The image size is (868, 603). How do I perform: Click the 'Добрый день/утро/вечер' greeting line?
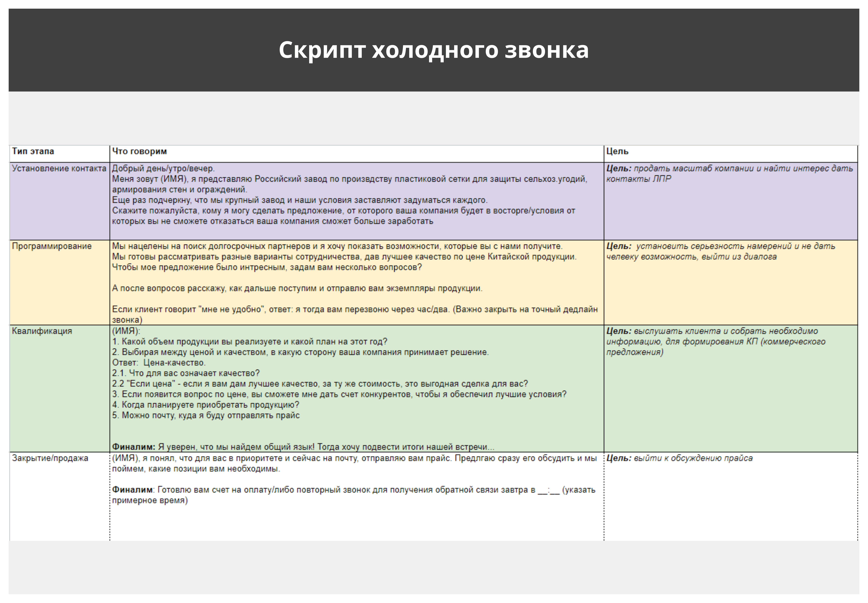(163, 169)
